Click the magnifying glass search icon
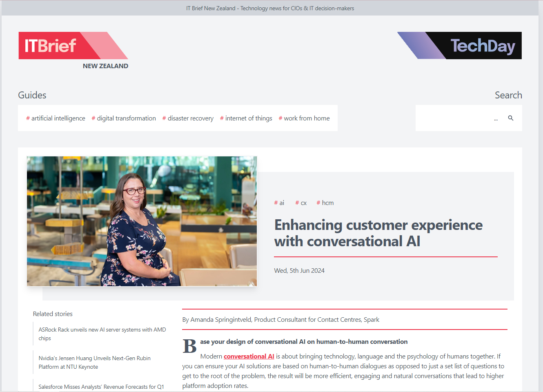Viewport: 543px width, 392px height. (x=510, y=118)
